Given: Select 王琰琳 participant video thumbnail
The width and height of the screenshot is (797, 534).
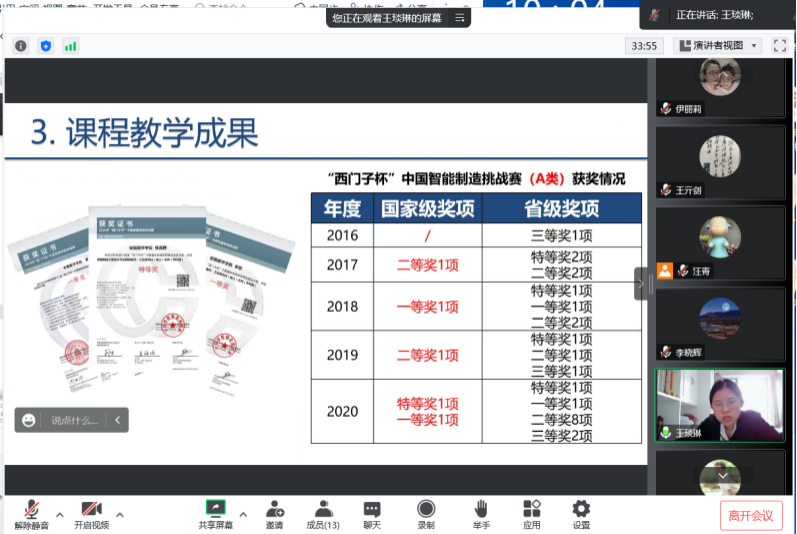Looking at the screenshot, I should [x=719, y=405].
